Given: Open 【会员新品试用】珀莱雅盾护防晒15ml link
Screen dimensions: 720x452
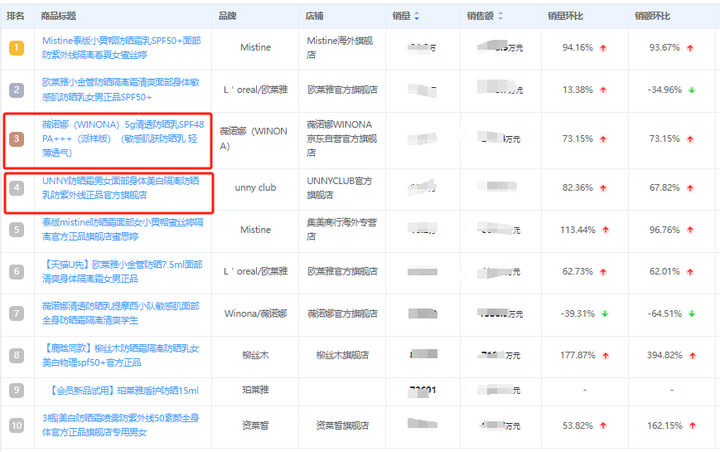Looking at the screenshot, I should 124,390.
